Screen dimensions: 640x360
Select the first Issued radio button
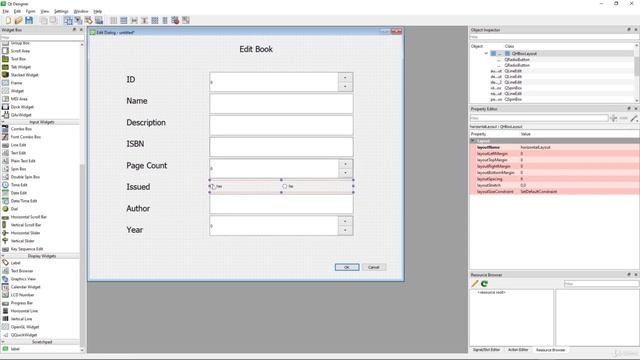[212, 186]
